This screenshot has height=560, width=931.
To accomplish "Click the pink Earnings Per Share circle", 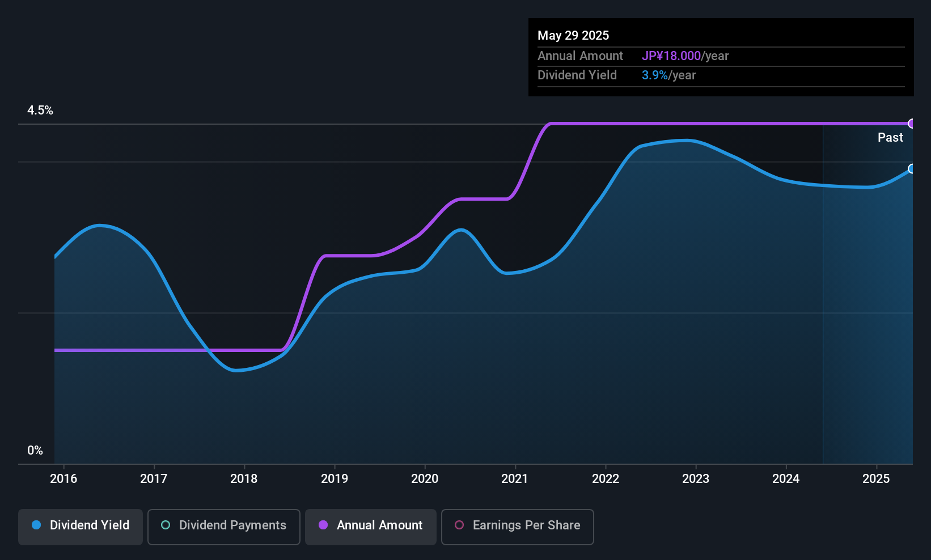I will click(459, 525).
